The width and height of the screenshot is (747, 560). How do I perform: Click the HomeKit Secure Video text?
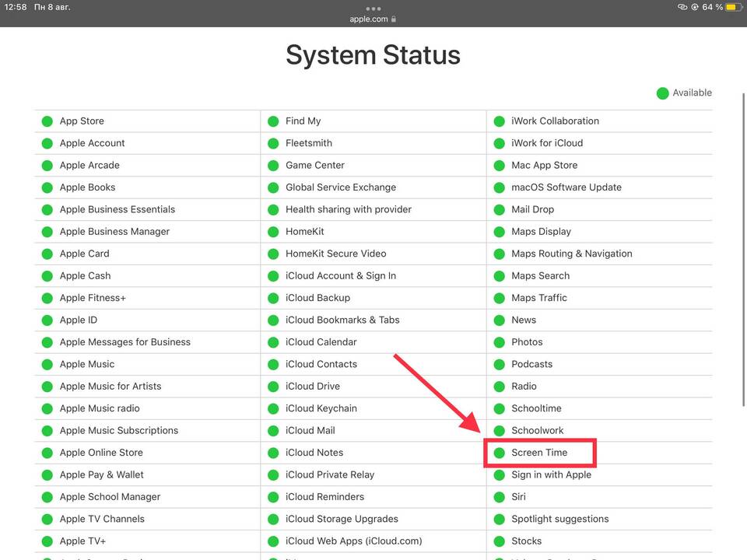336,254
